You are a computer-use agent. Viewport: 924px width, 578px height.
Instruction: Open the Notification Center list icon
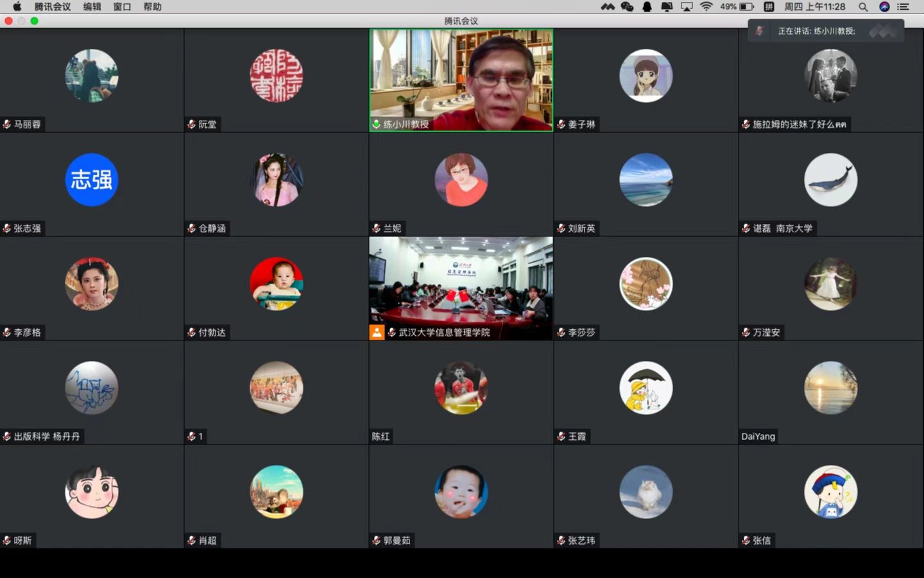pos(903,6)
